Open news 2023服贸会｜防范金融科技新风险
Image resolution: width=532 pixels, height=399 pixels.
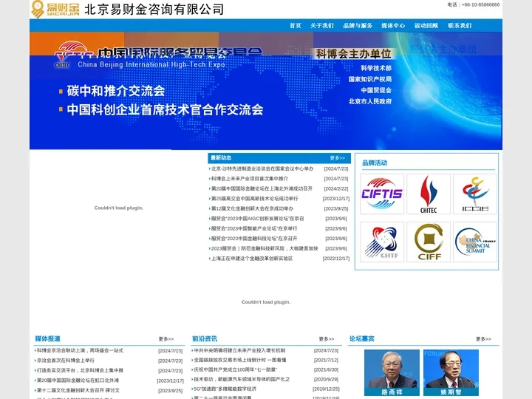[x=265, y=248]
